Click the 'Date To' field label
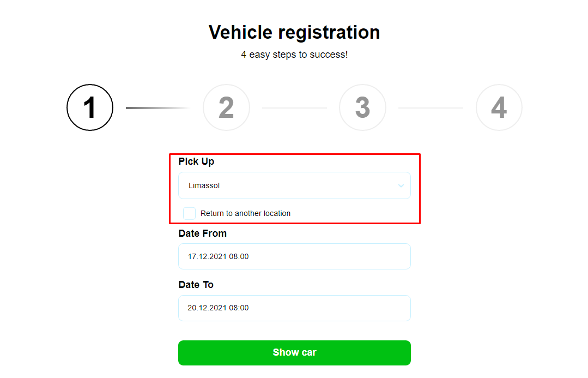Viewport: 588px width, 378px height. point(196,285)
